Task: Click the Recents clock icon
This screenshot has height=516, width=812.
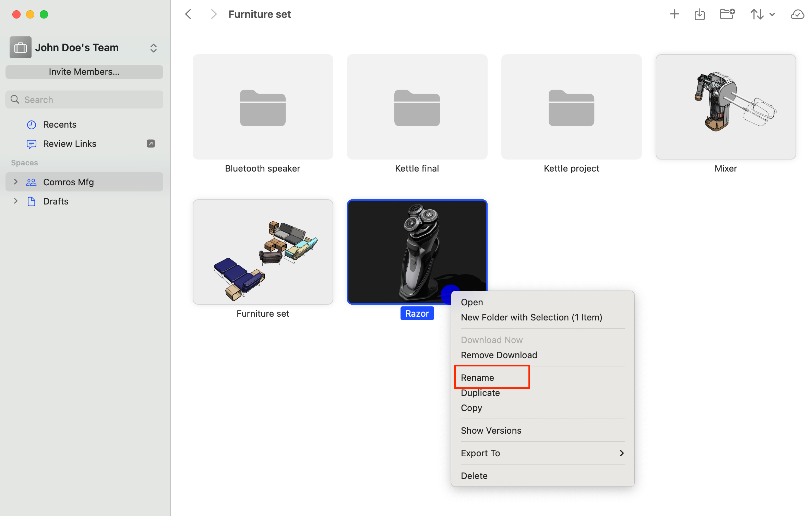Action: pos(31,125)
